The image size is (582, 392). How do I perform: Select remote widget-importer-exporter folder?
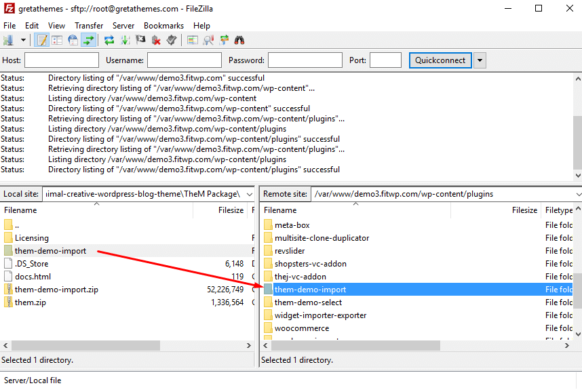click(417, 315)
